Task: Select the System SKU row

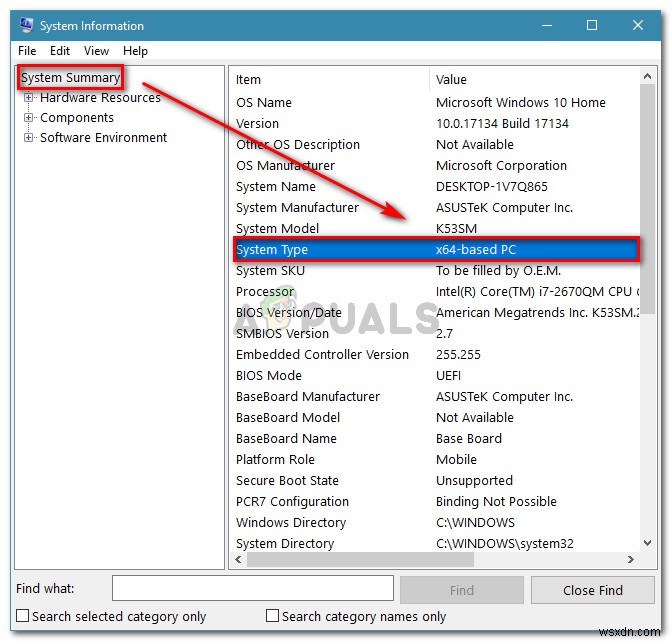Action: click(435, 271)
